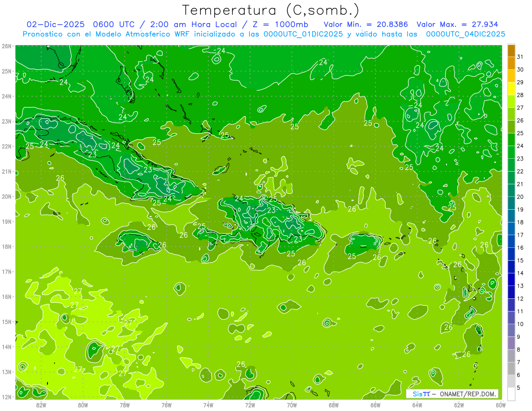Click the '13N' latitude axis label

tap(7, 372)
